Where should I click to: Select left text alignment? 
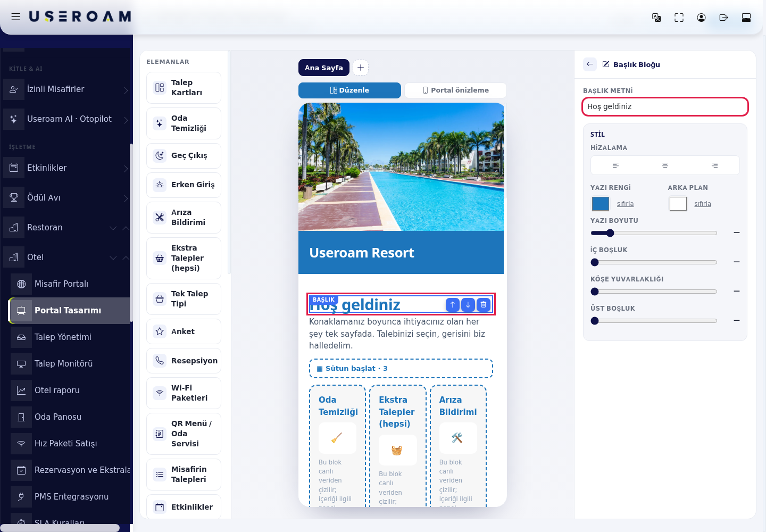tap(615, 165)
